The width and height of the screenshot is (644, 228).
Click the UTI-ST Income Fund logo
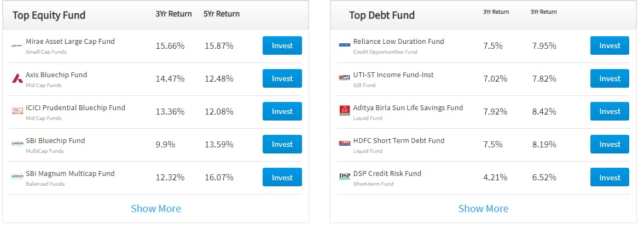[x=345, y=78]
